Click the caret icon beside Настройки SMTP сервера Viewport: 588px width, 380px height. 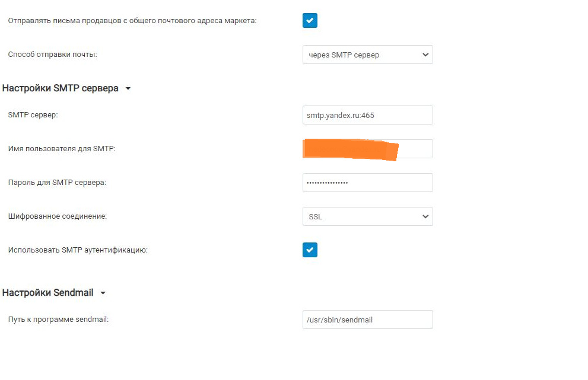point(128,89)
